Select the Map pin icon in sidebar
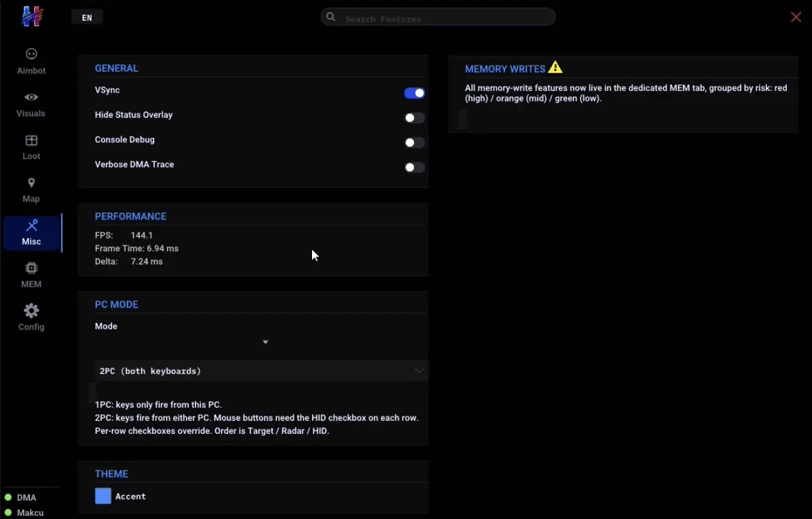812x519 pixels. click(31, 183)
